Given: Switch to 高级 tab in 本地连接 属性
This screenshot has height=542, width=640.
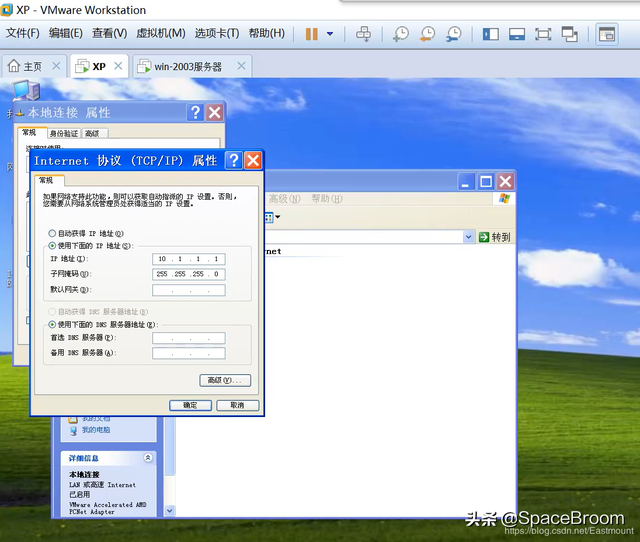Looking at the screenshot, I should point(93,133).
